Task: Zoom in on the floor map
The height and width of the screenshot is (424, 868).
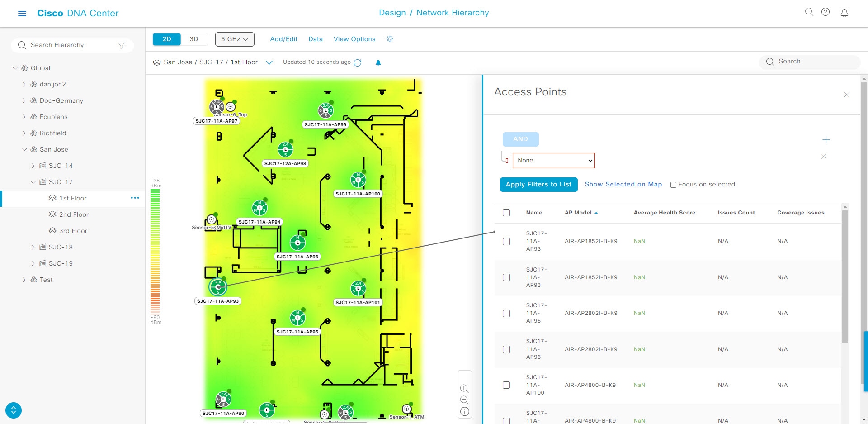Action: tap(464, 389)
